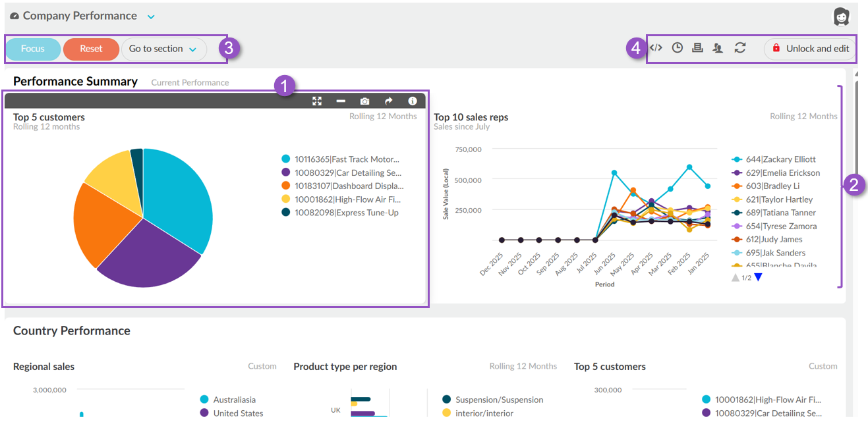
Task: Go to next legend page with blue arrow
Action: (x=758, y=277)
